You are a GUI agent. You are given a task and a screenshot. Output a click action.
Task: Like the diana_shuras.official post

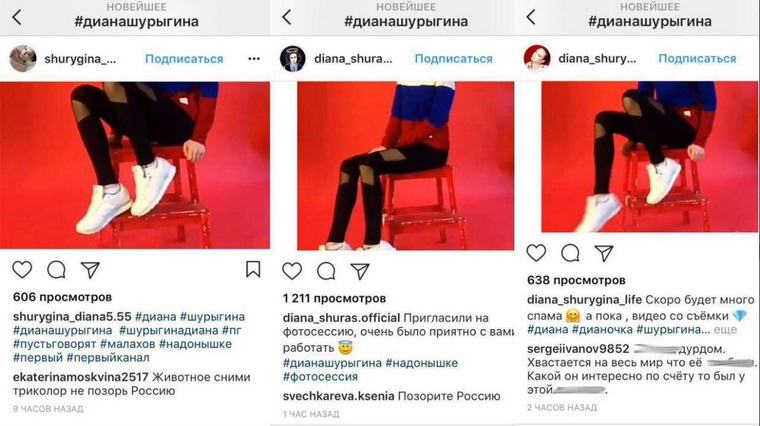[292, 271]
